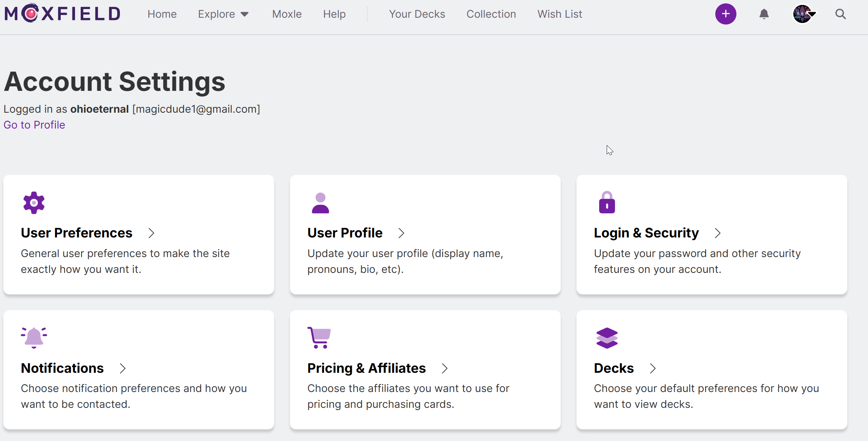The width and height of the screenshot is (868, 441).
Task: Click the ringing bell Notifications icon
Action: tap(34, 338)
